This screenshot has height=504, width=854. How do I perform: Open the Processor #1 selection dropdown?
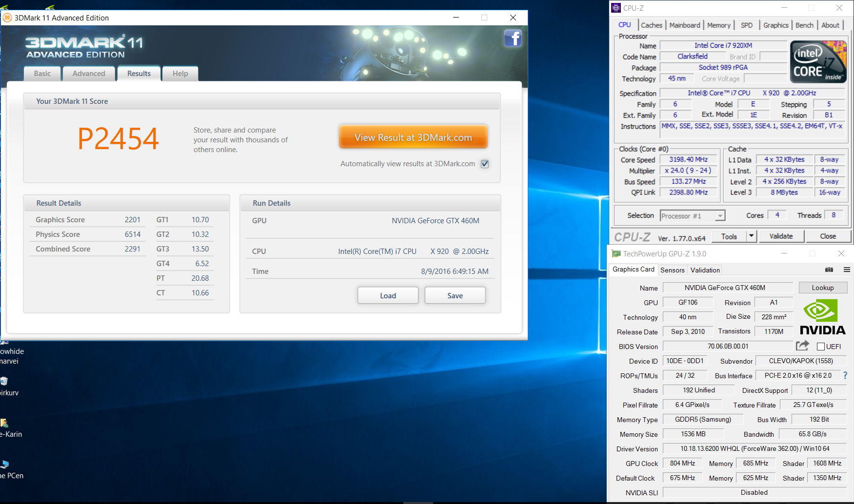[x=693, y=215]
